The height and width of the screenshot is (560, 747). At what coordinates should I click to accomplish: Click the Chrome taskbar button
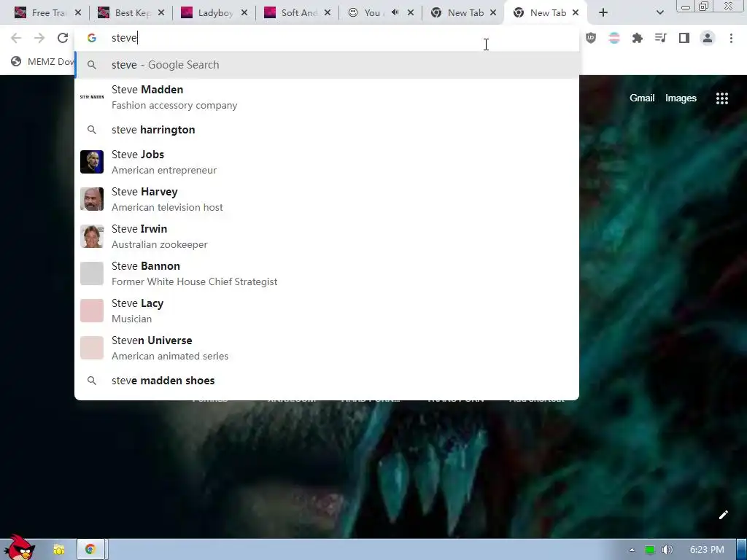coord(90,550)
